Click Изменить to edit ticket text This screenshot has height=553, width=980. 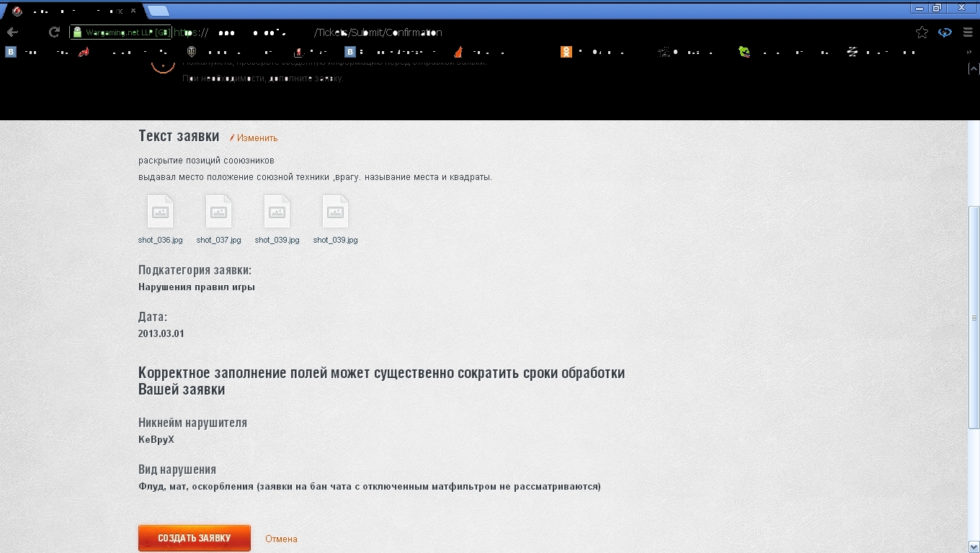[254, 138]
